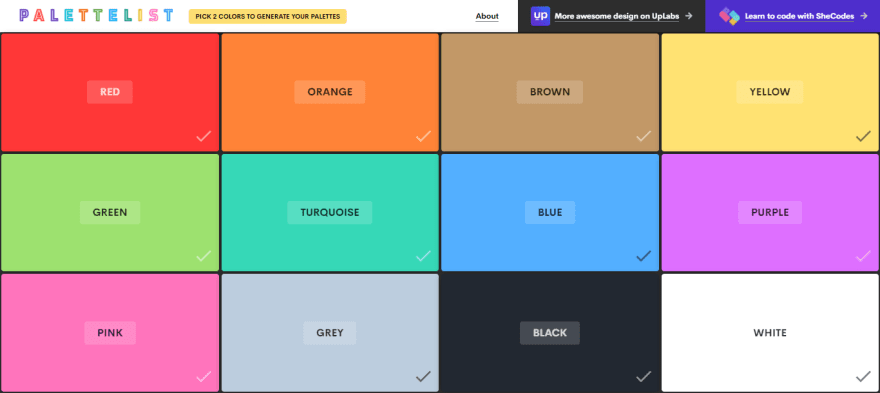
Task: Toggle the checkmark on the Turquoise tile
Action: point(423,256)
